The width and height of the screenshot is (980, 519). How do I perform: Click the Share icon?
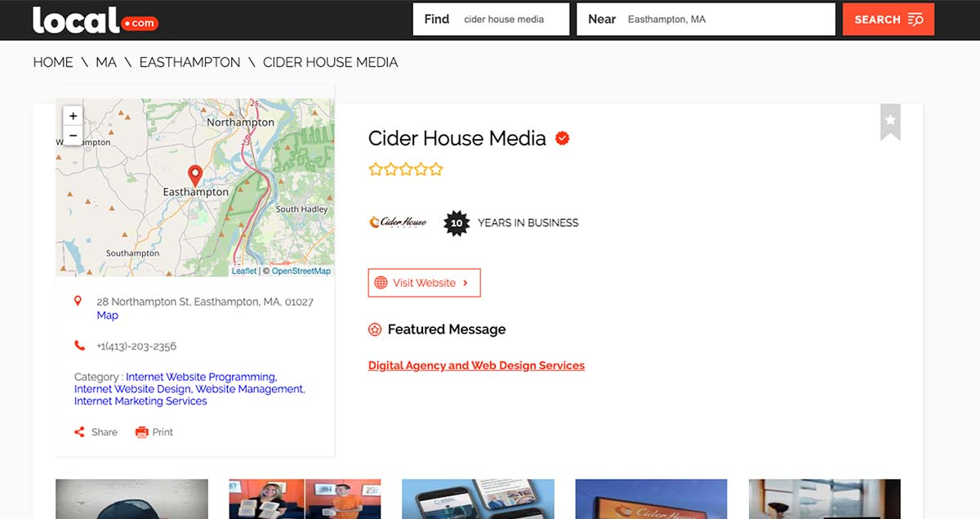tap(80, 432)
